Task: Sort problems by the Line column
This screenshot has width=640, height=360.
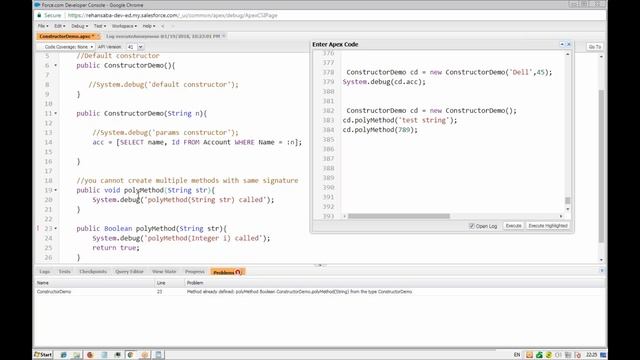Action: 169,283
